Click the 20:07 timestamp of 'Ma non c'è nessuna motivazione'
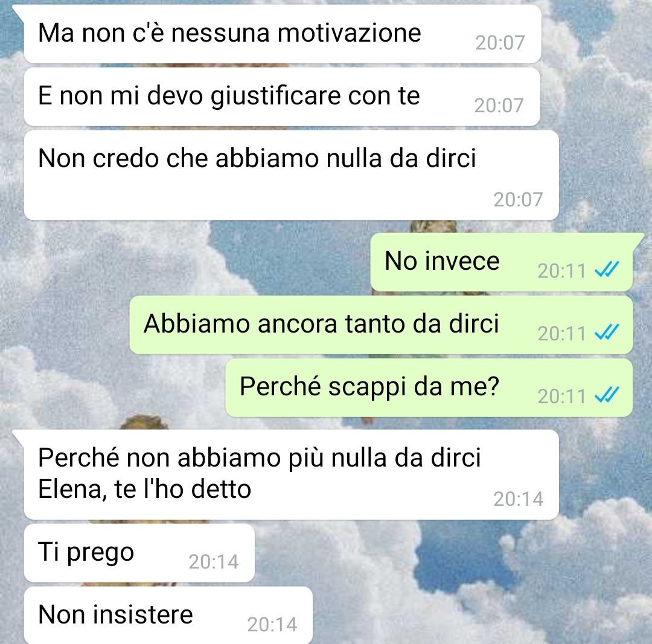The image size is (652, 644). [500, 43]
